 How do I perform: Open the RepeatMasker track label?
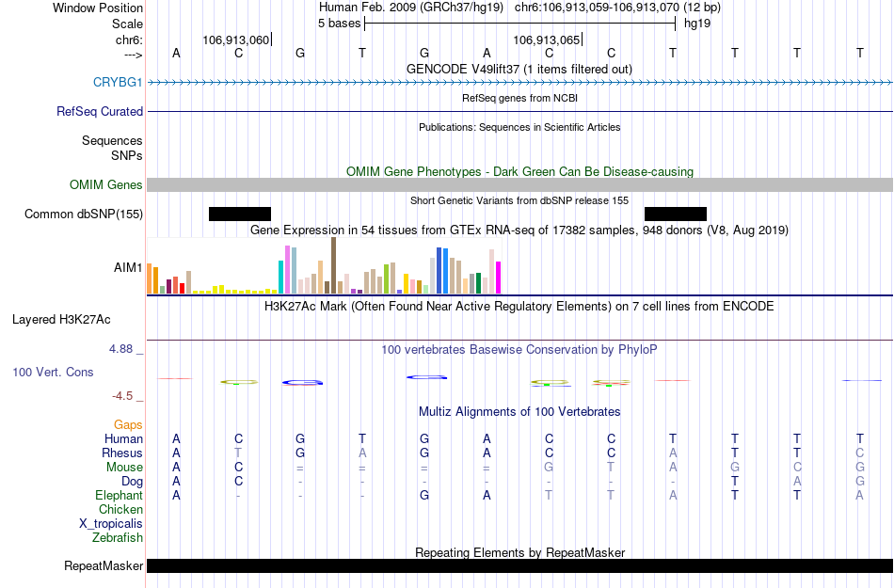pyautogui.click(x=104, y=565)
